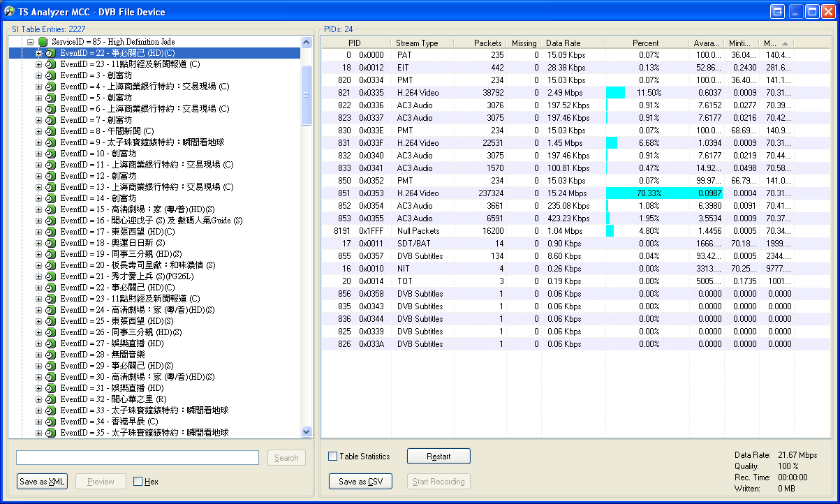Click the clock icon beside EventID 27
Image resolution: width=840 pixels, height=504 pixels.
(x=50, y=343)
